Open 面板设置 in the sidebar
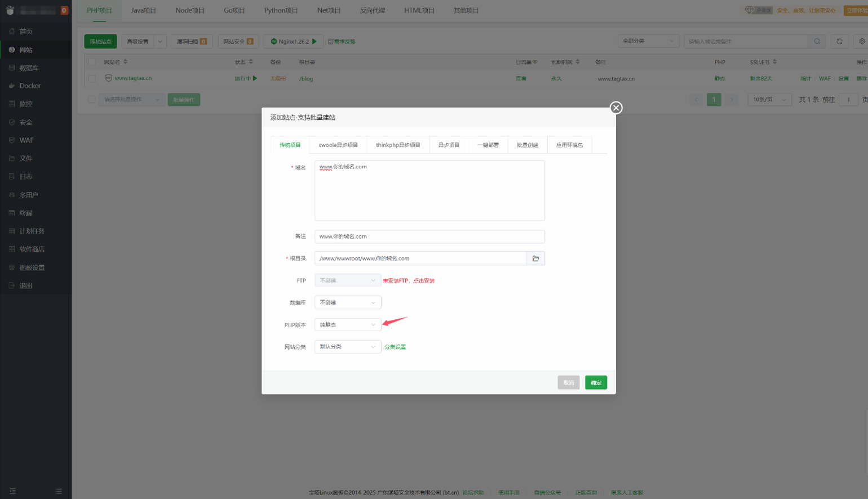Screen dimensions: 868x499 (x=32, y=268)
